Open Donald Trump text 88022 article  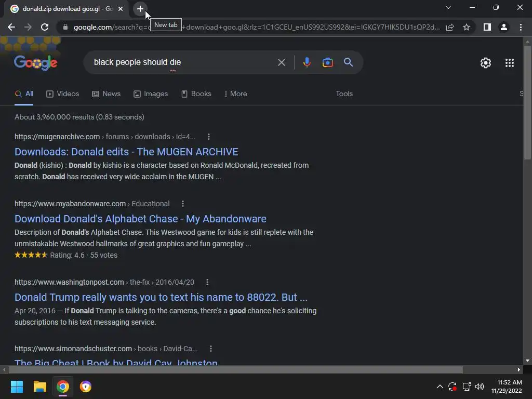pyautogui.click(x=161, y=297)
